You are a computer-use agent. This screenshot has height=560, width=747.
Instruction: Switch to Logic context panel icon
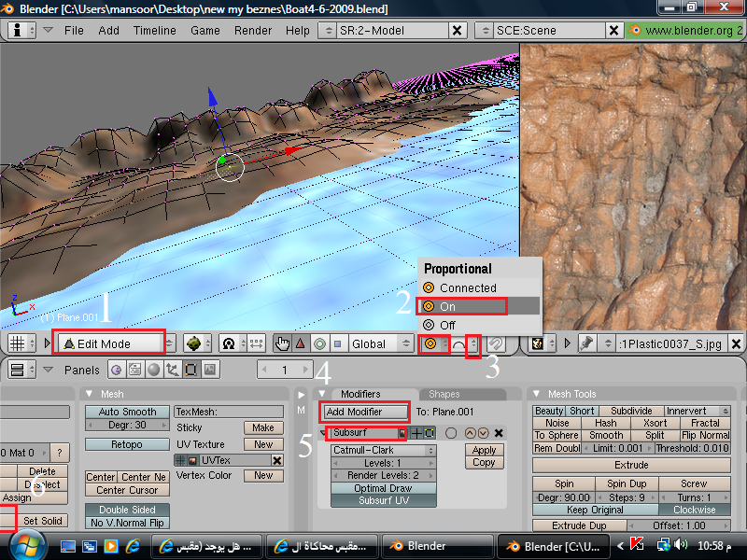point(117,370)
